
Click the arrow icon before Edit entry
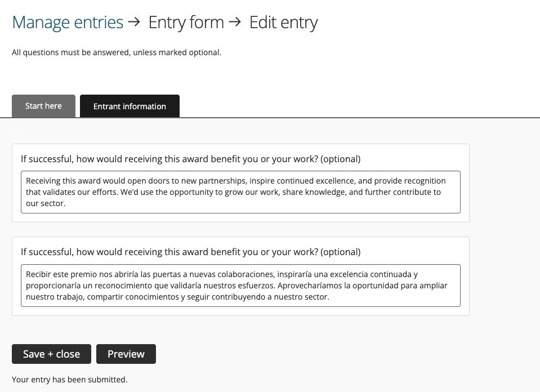[x=234, y=23]
